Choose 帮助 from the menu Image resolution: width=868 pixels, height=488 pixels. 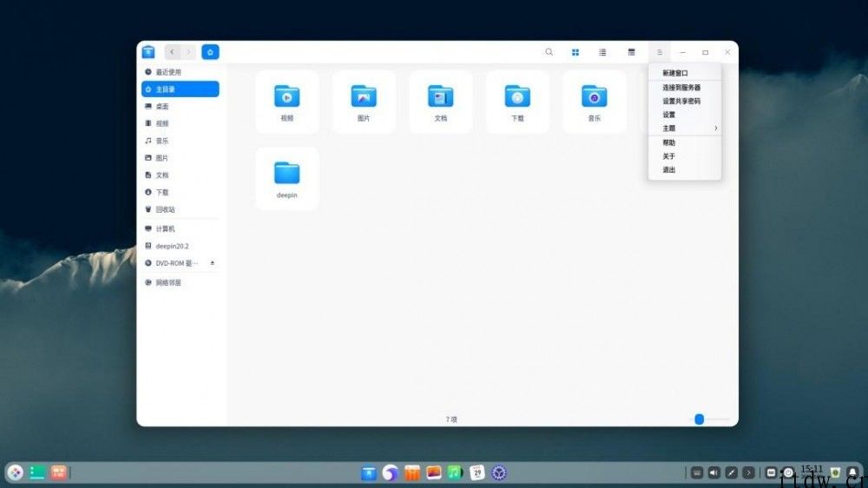pyautogui.click(x=685, y=143)
